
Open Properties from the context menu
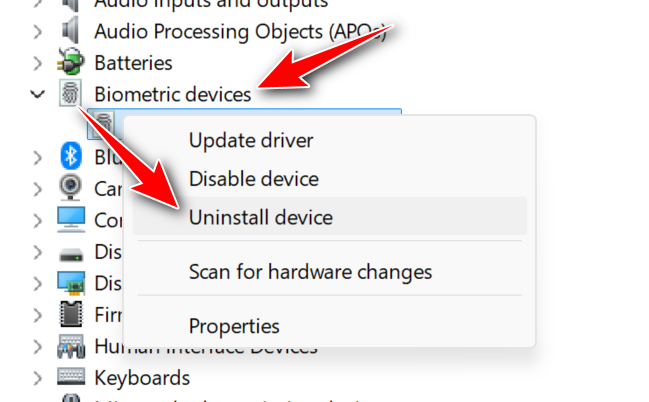[x=234, y=326]
